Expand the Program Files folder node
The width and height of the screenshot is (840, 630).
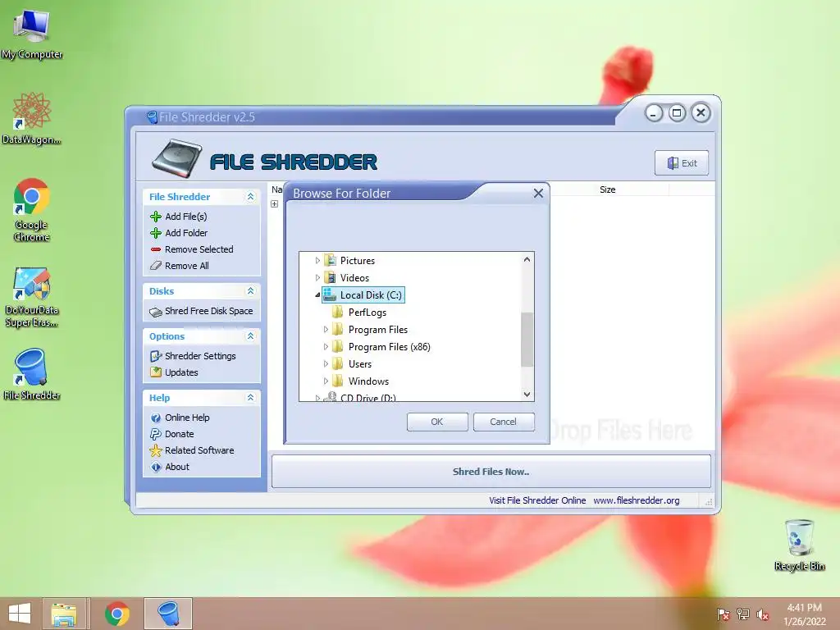tap(325, 330)
